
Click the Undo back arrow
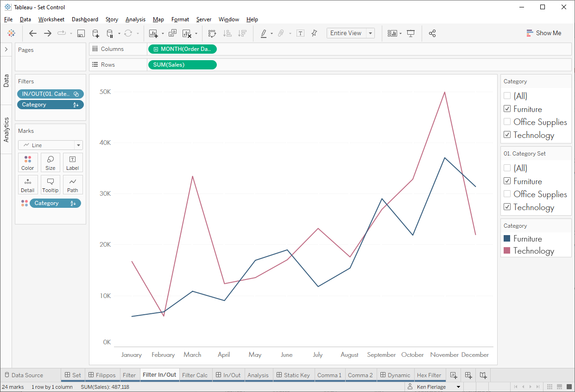[33, 33]
